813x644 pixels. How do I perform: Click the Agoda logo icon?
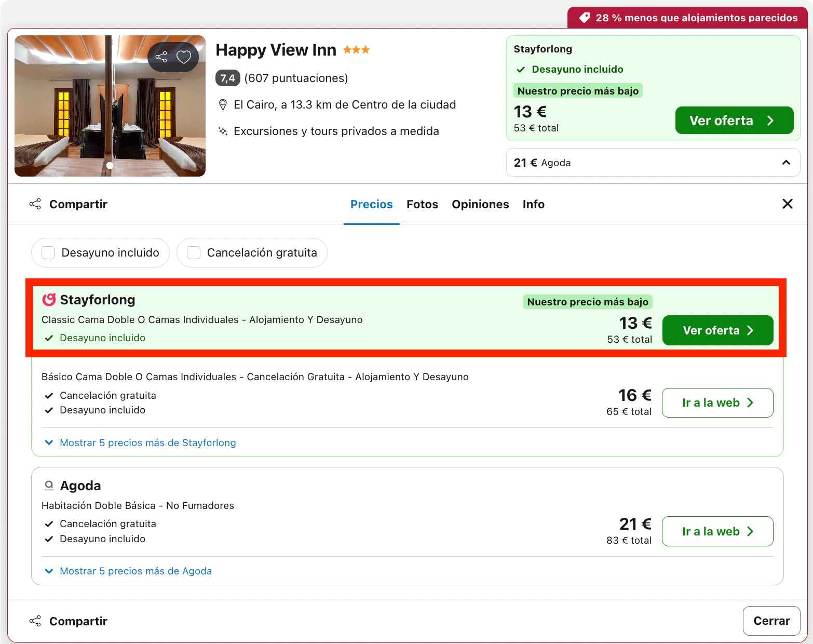coord(49,486)
